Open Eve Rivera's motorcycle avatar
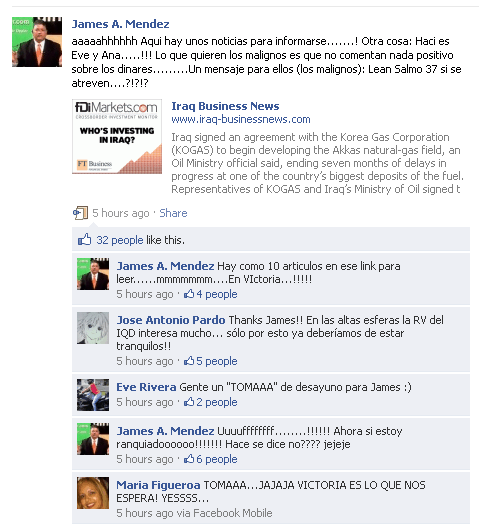The image size is (479, 524). tap(93, 395)
